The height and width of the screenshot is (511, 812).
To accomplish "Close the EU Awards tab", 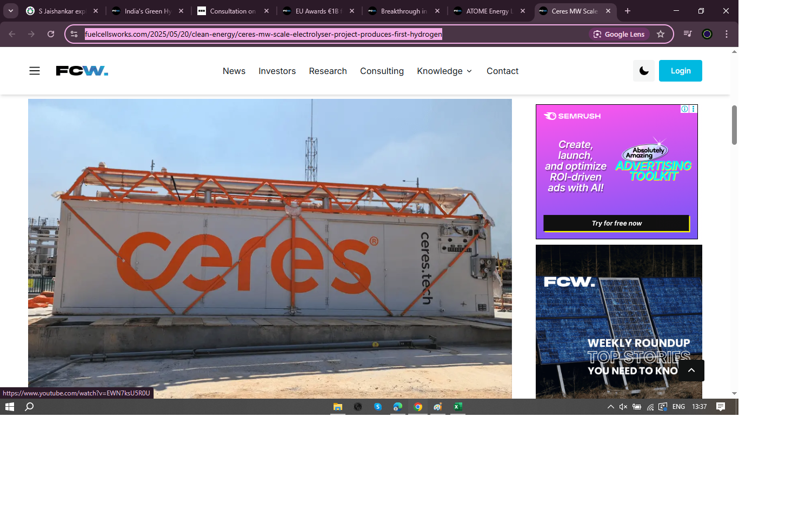I will pyautogui.click(x=352, y=11).
